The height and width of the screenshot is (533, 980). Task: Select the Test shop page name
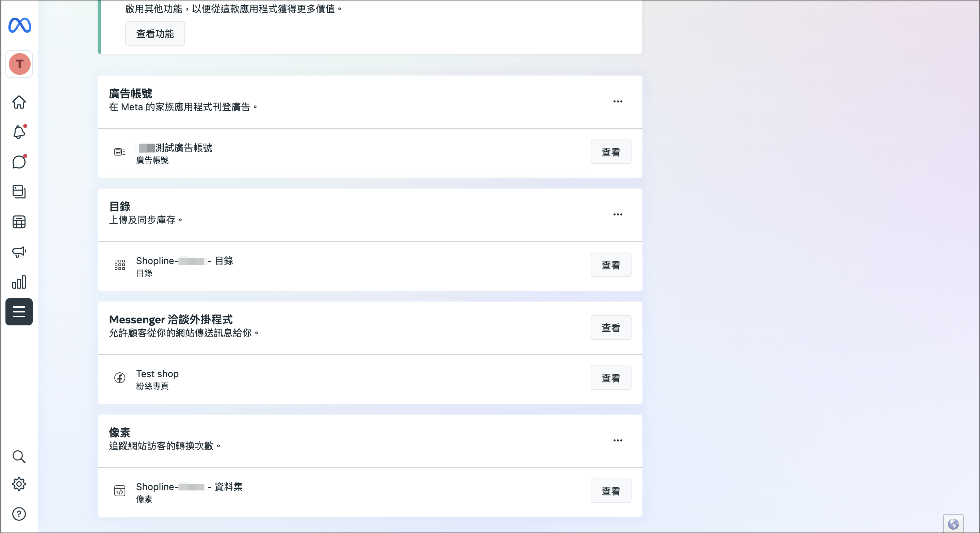pos(158,374)
